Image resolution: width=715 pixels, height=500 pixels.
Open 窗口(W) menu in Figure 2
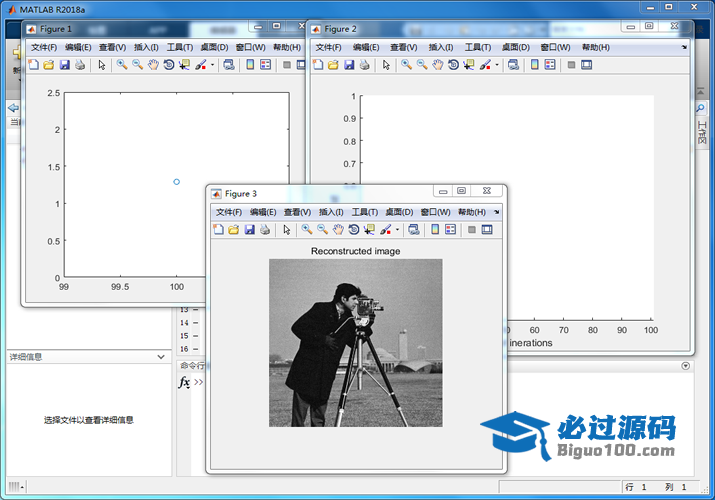555,47
